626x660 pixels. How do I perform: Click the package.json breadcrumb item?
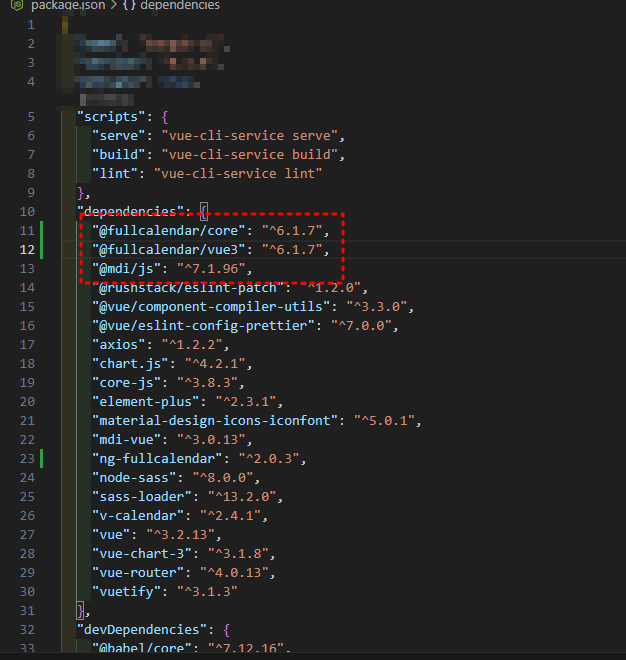coord(68,5)
